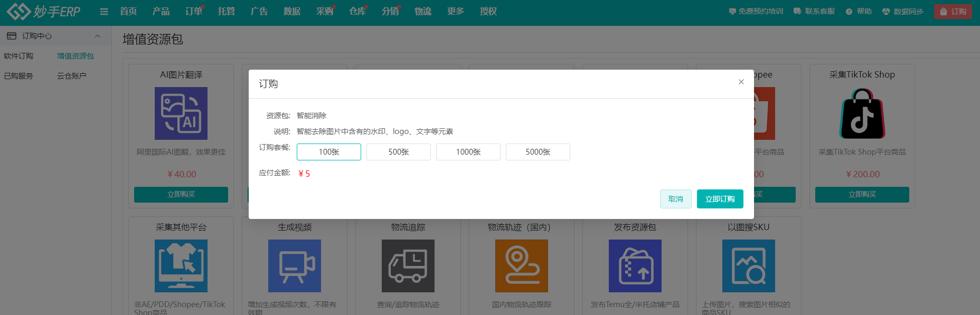The height and width of the screenshot is (315, 980).
Task: Click the 智能消除 resource name in dialog
Action: pyautogui.click(x=312, y=116)
